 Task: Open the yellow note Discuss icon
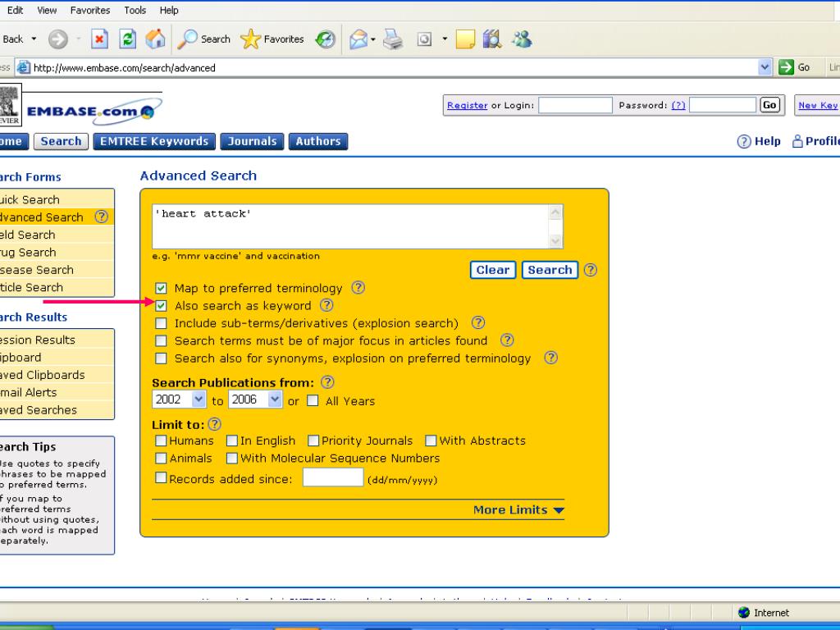point(465,39)
